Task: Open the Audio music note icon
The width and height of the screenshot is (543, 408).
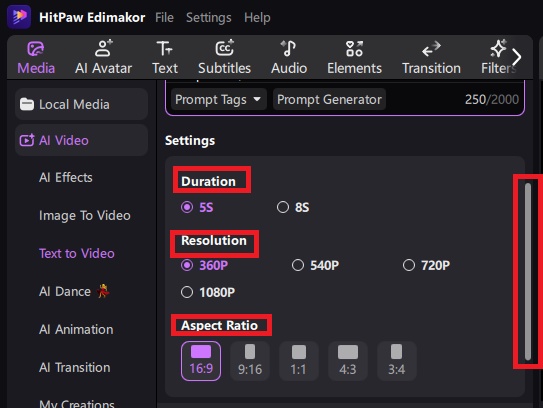Action: [x=288, y=48]
